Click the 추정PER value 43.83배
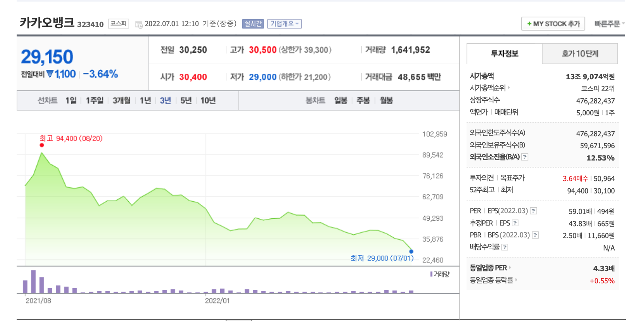Image resolution: width=644 pixels, height=321 pixels. pos(580,224)
